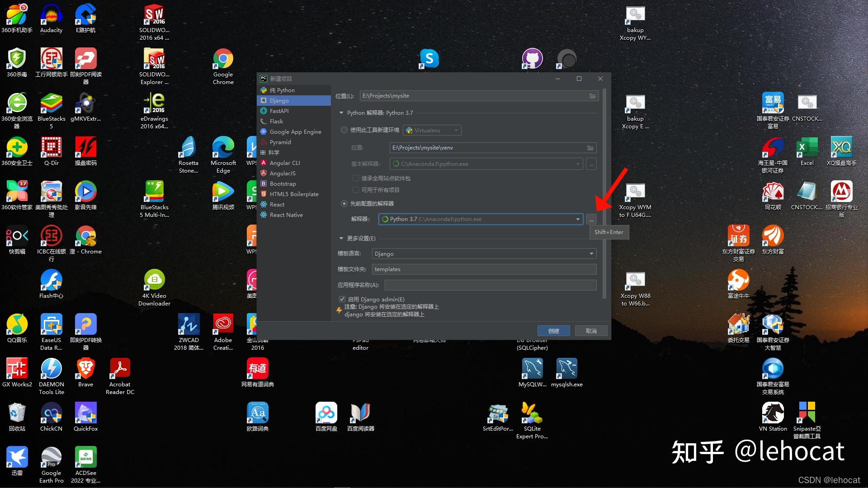Select FastAPI project type
Image resolution: width=868 pixels, height=488 pixels.
(279, 111)
